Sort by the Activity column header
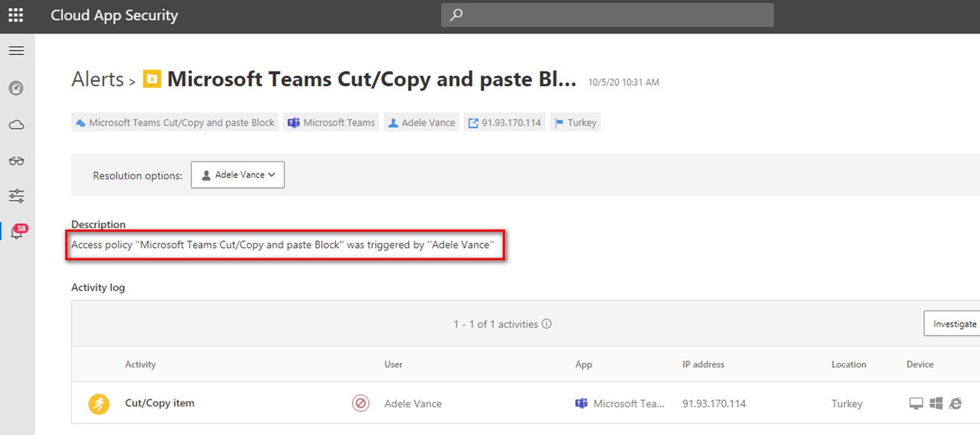The width and height of the screenshot is (980, 435). point(140,364)
